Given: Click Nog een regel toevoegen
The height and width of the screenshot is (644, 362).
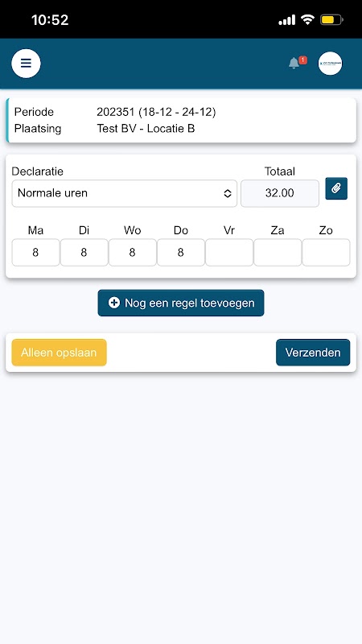Looking at the screenshot, I should [180, 303].
